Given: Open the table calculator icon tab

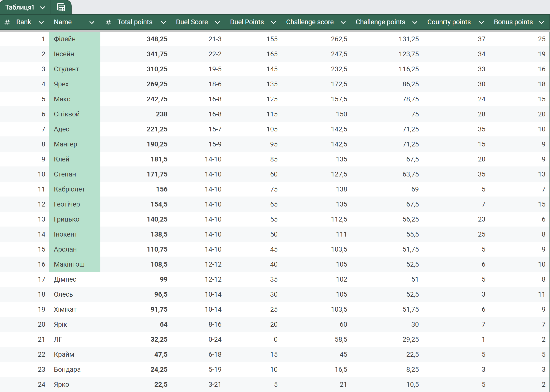Looking at the screenshot, I should pyautogui.click(x=61, y=8).
